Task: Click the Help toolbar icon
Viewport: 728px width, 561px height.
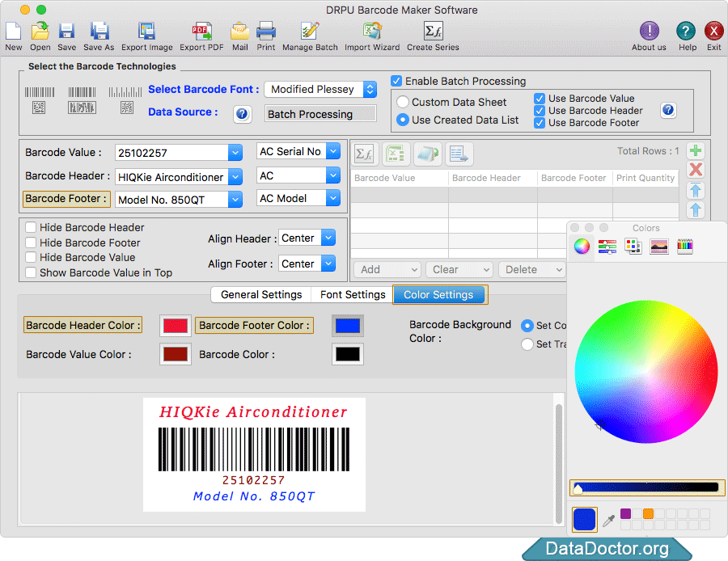Action: click(686, 31)
